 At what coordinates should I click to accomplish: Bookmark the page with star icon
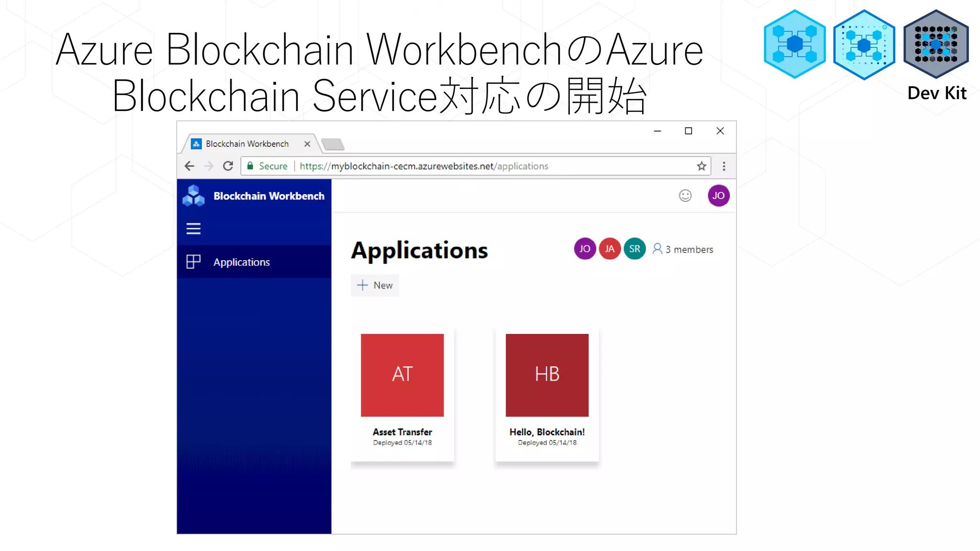point(702,166)
